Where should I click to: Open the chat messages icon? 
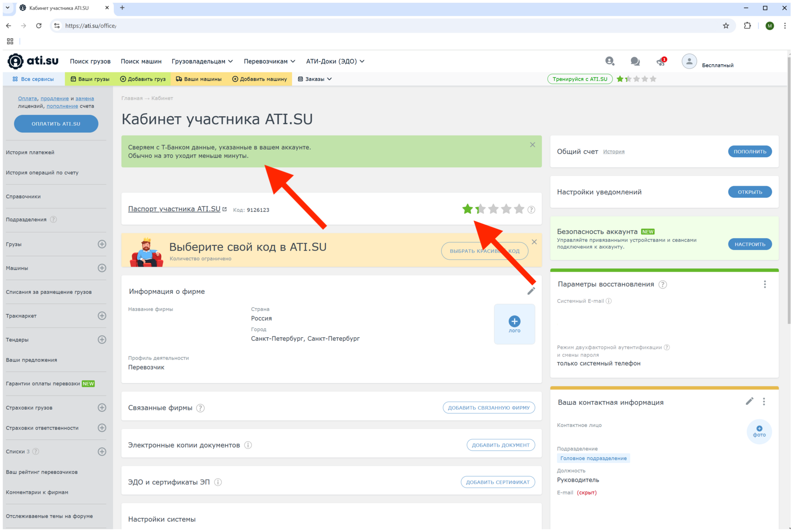(635, 61)
